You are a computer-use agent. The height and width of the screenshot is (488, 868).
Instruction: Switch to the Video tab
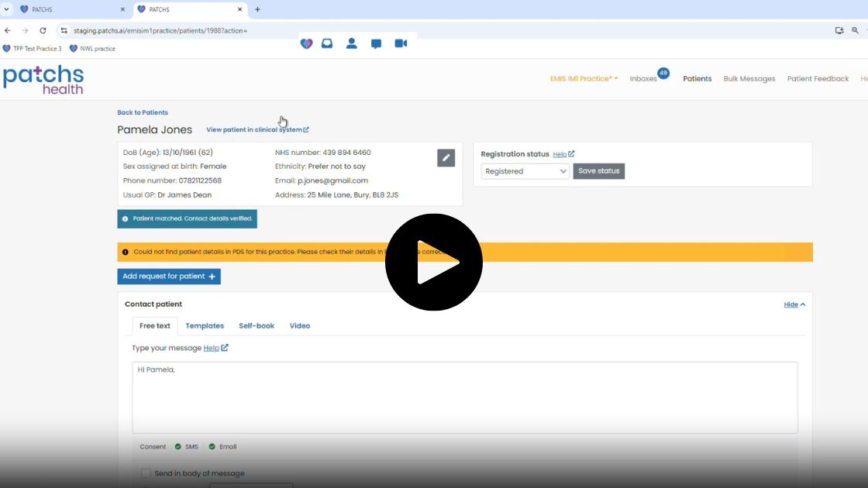pyautogui.click(x=299, y=326)
